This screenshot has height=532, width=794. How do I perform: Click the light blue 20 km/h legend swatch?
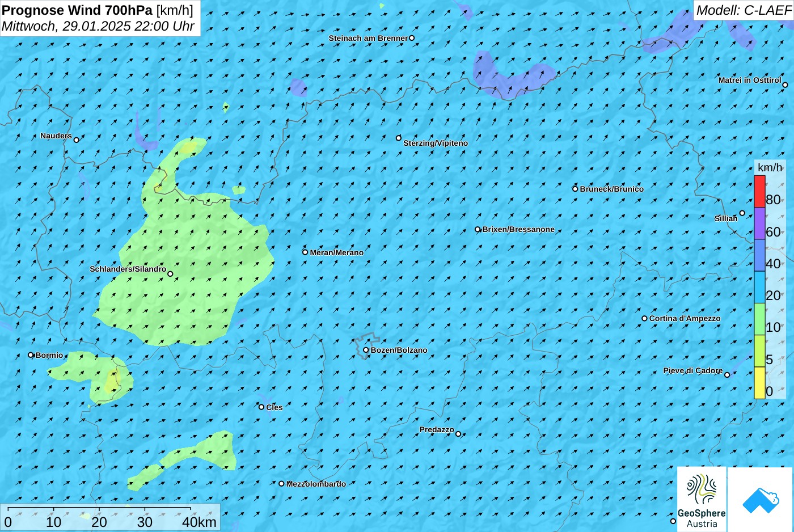point(759,288)
